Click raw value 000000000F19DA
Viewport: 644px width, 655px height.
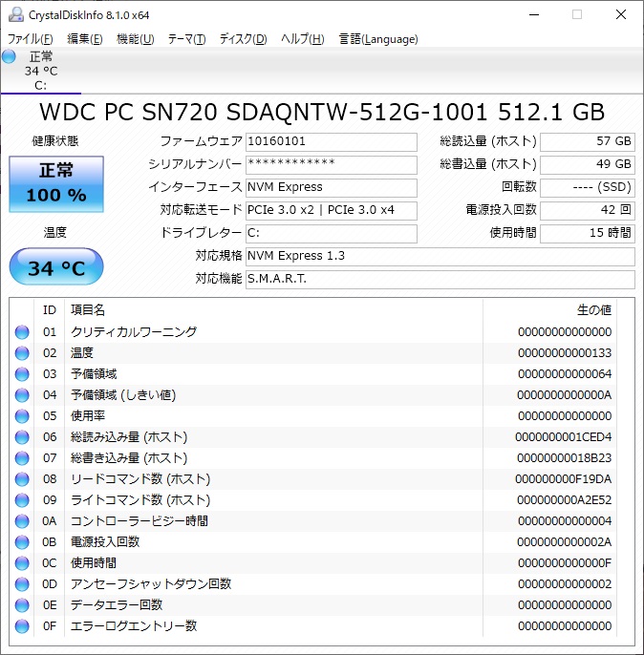564,479
